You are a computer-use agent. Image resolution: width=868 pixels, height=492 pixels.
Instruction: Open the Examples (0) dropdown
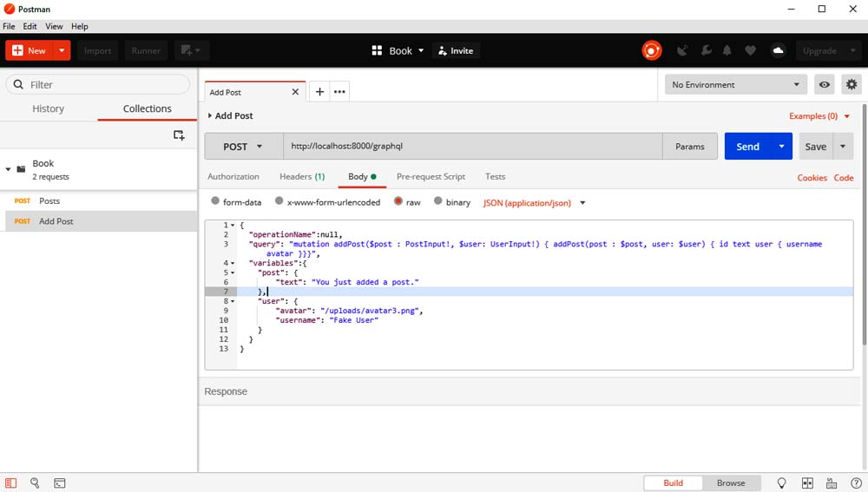[x=819, y=115]
